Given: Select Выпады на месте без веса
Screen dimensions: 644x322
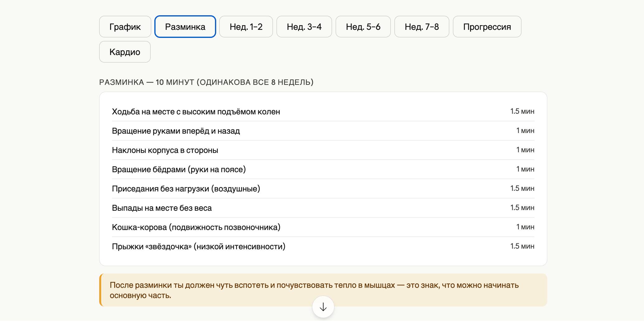Looking at the screenshot, I should click(x=162, y=208).
